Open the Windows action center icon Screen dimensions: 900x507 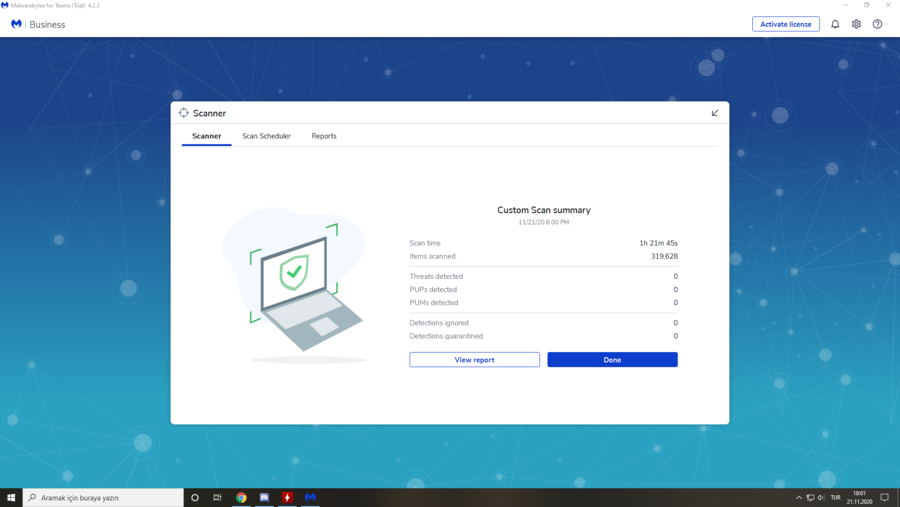(x=885, y=498)
